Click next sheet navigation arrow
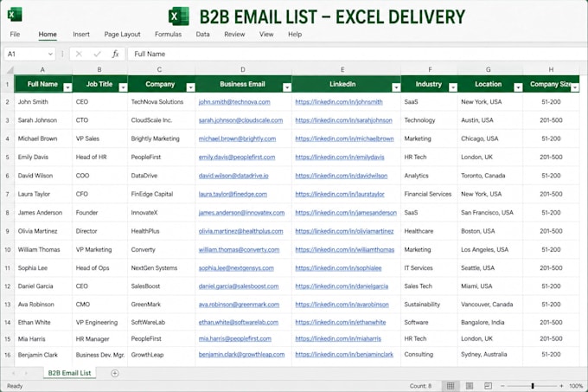 26,373
